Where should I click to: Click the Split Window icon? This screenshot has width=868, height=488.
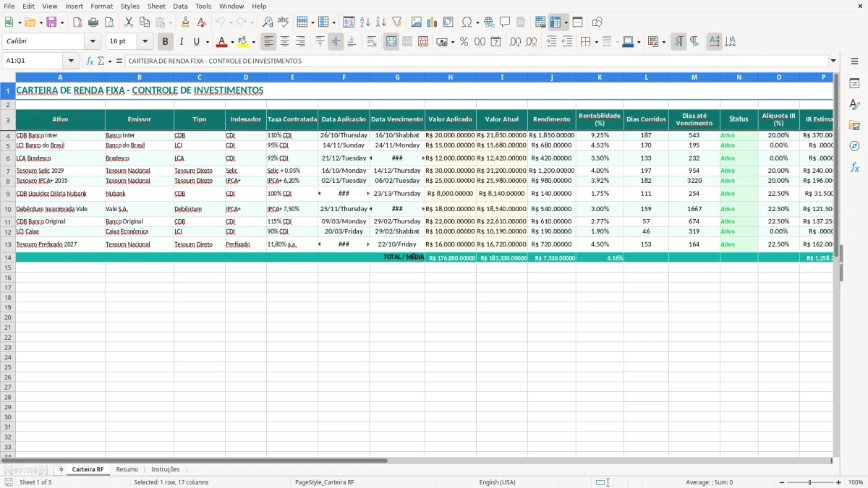coord(577,22)
